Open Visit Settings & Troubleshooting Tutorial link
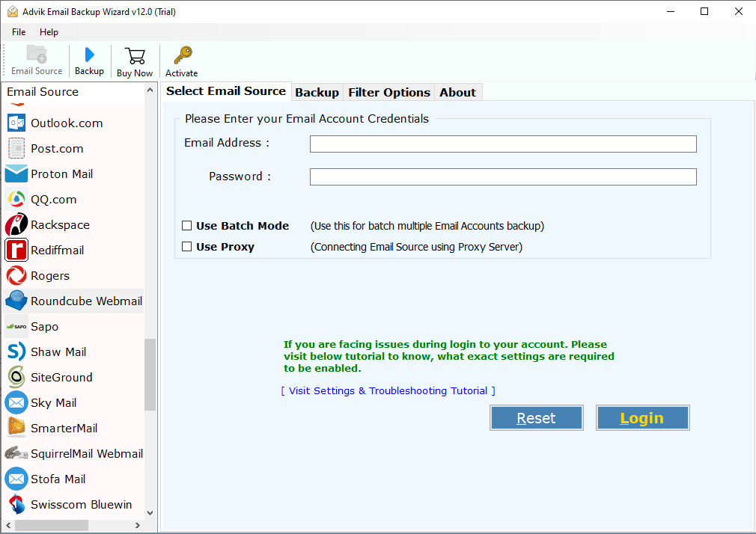This screenshot has width=756, height=534. 388,391
